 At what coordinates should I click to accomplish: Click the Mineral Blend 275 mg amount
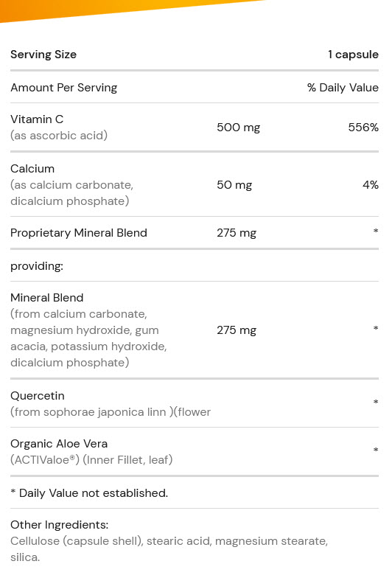tap(237, 330)
